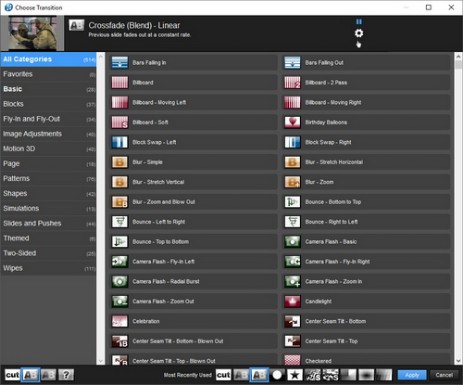Image resolution: width=463 pixels, height=385 pixels.
Task: Choose the Block Swap - Left icon
Action: [x=120, y=142]
